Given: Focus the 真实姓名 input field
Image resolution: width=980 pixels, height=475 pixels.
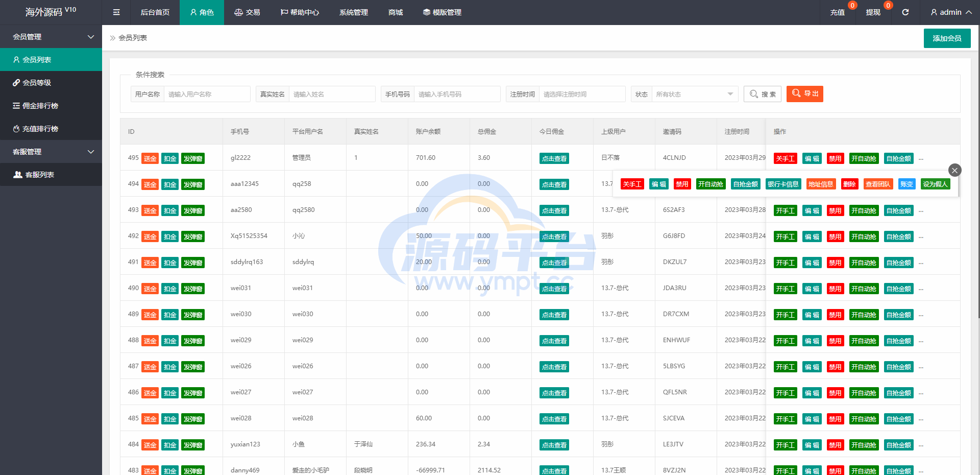Looking at the screenshot, I should [332, 94].
